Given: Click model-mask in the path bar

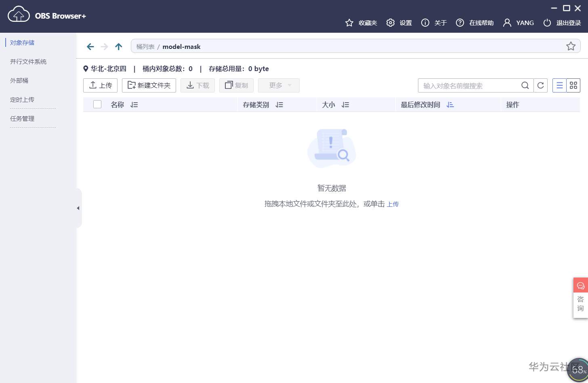Looking at the screenshot, I should pos(181,46).
